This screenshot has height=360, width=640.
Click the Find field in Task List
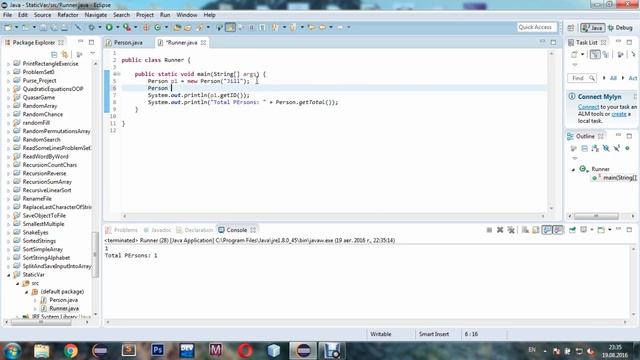click(582, 78)
